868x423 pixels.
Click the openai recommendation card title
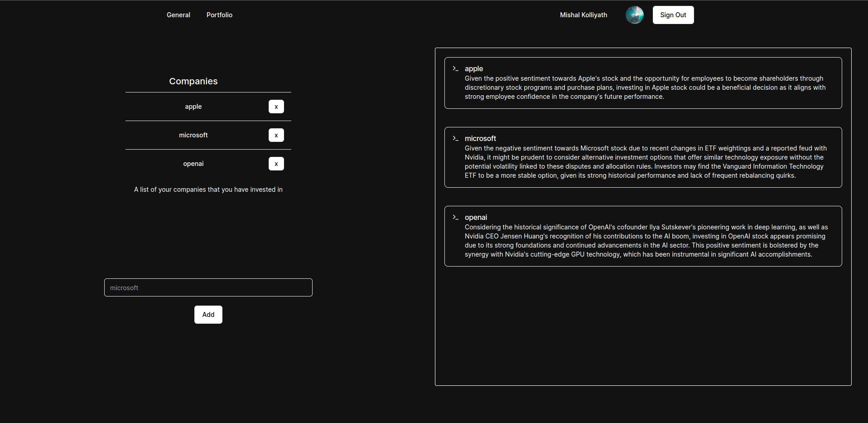click(476, 217)
